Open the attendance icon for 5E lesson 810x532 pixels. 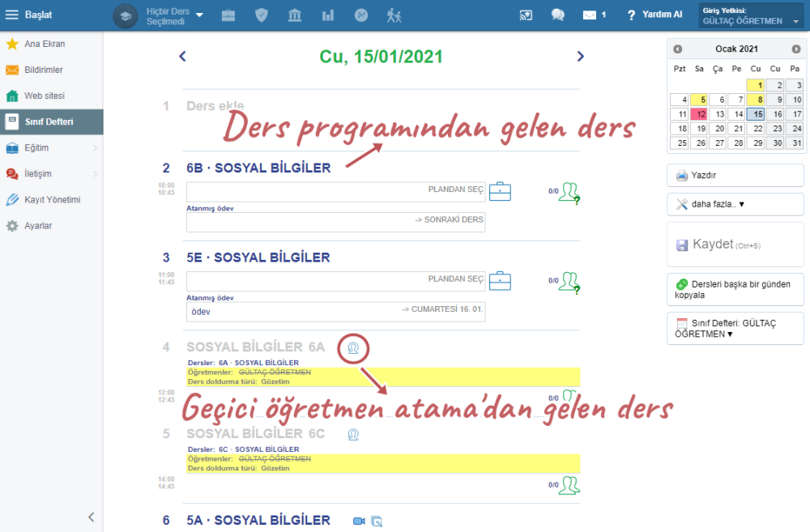point(569,283)
